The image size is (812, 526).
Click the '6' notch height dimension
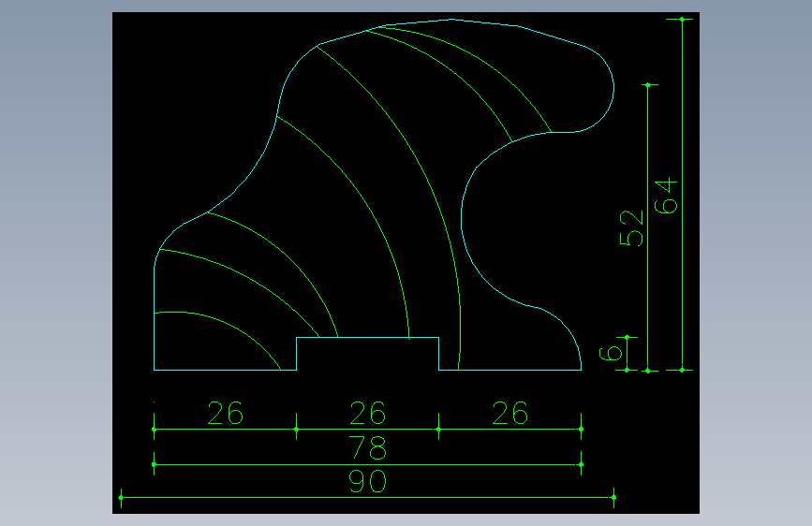[x=611, y=354]
